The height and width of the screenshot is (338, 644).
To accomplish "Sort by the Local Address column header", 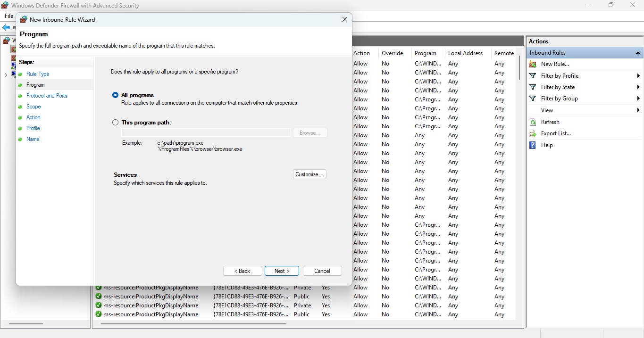I will tap(465, 53).
